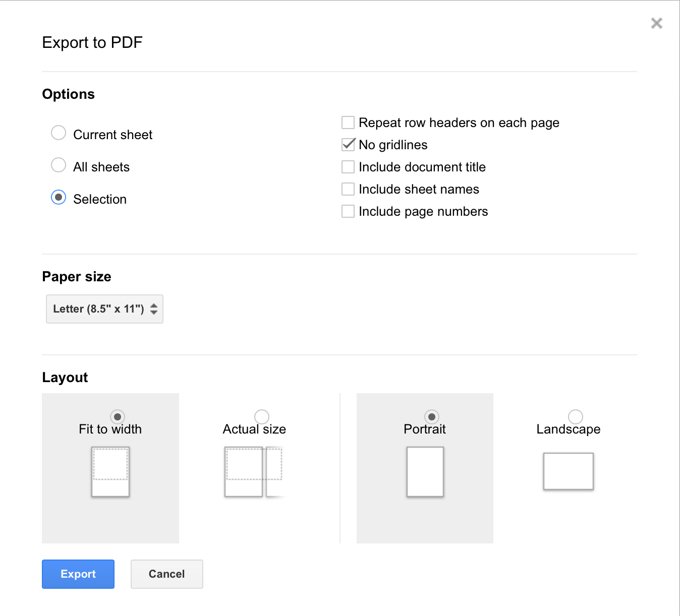Viewport: 680px width, 616px height.
Task: Click the Actual size pages preview icon
Action: tap(254, 472)
